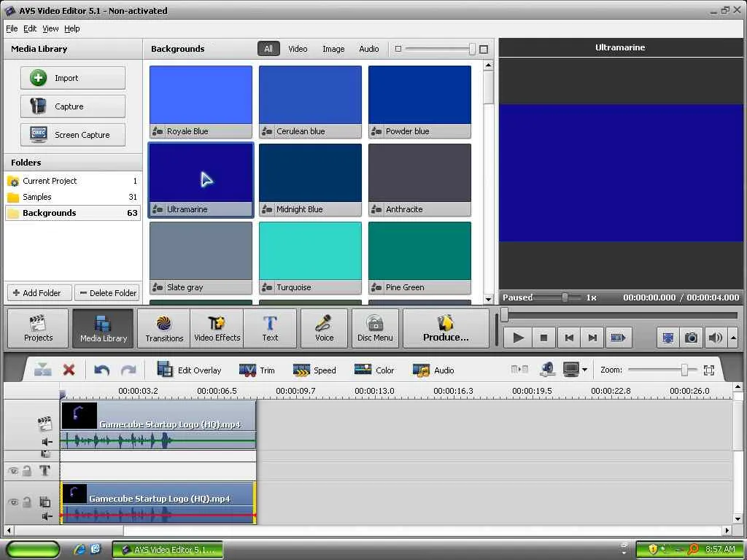This screenshot has height=560, width=747.
Task: Click the undo arrow in timeline toolbar
Action: [102, 370]
